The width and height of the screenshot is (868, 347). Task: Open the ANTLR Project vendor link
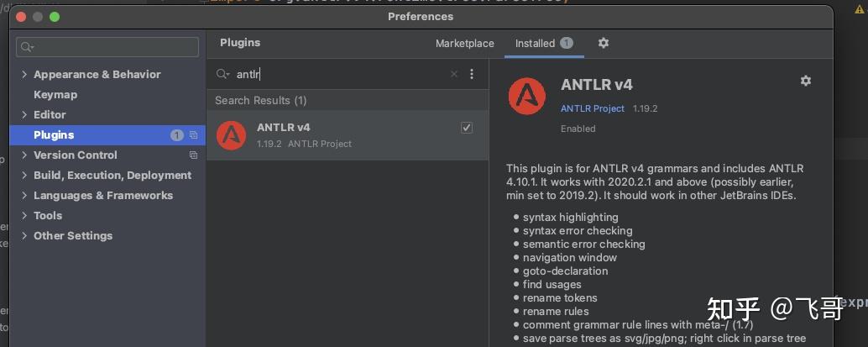click(x=593, y=108)
